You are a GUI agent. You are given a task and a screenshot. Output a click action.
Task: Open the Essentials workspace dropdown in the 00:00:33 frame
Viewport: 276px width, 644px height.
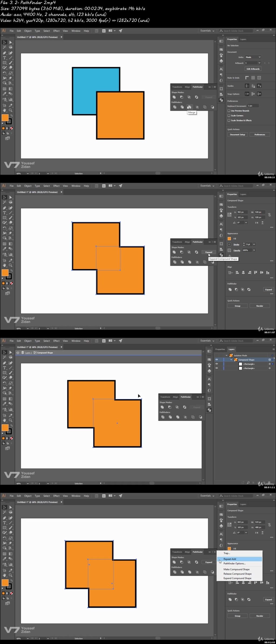(207, 31)
